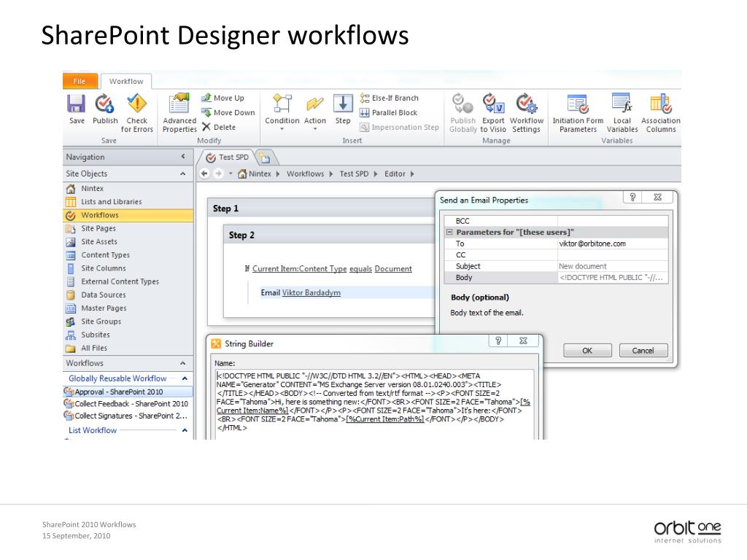Click the Current Item:Content Type link
The width and height of the screenshot is (747, 560).
point(299,268)
